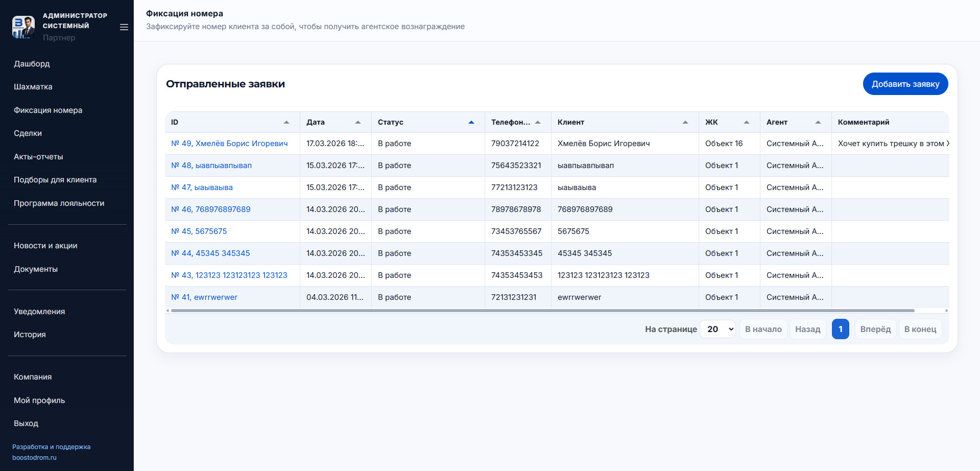Go to Программа лояльности menu item
The image size is (980, 471).
click(59, 203)
